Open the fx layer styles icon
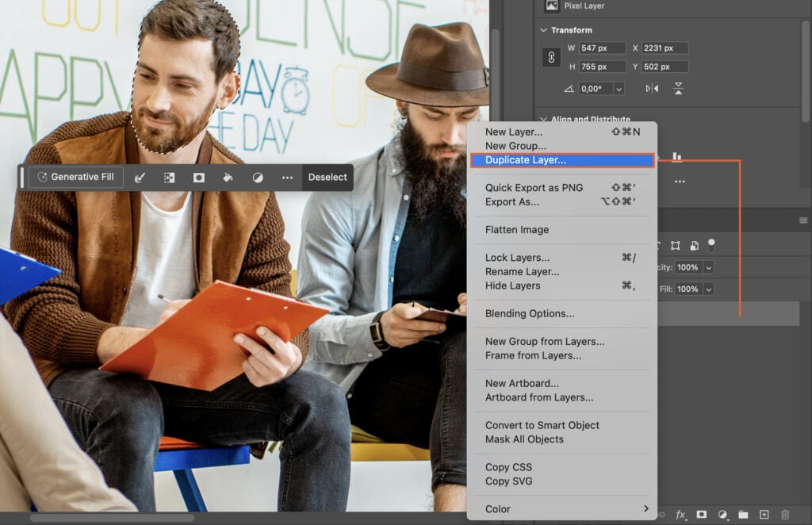 [680, 515]
